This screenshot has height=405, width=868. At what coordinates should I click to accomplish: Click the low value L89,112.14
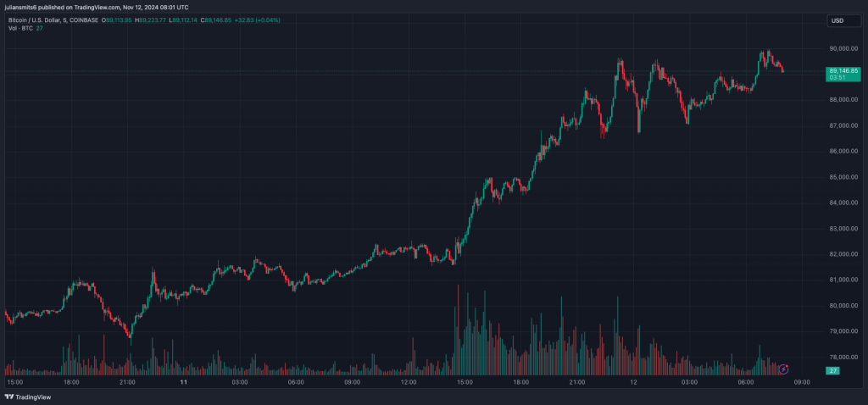pos(184,20)
